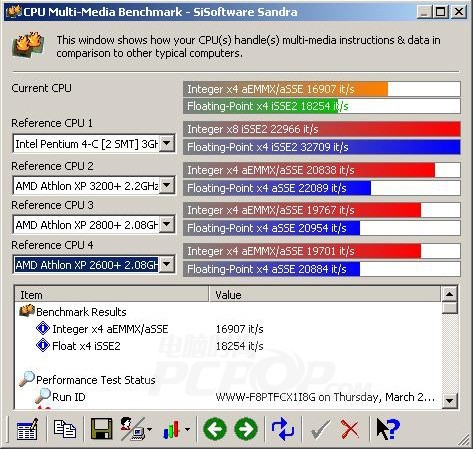Click magnifier icon beside Run ID

coord(43,396)
